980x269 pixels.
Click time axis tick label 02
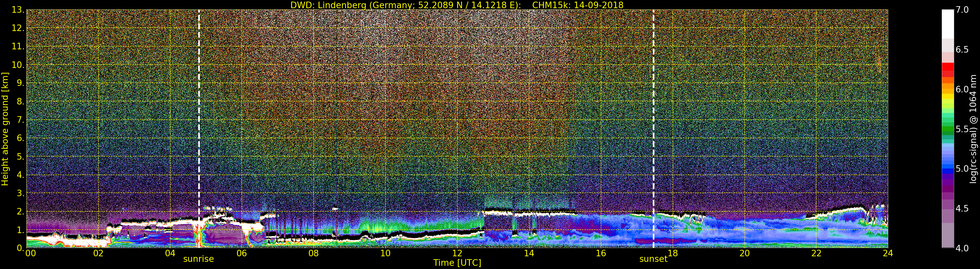[98, 253]
